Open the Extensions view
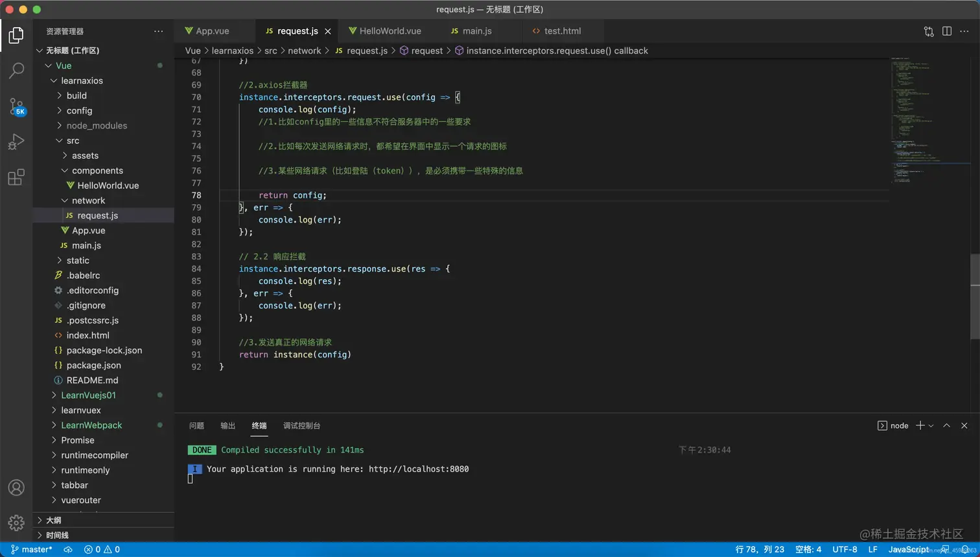980x557 pixels. pyautogui.click(x=16, y=177)
